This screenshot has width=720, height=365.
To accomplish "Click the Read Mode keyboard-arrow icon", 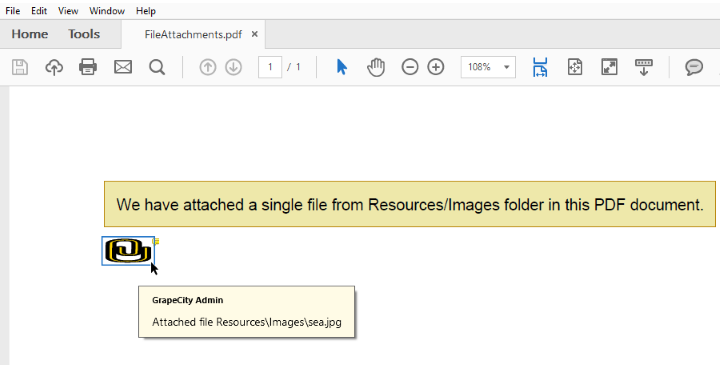I will pos(644,67).
